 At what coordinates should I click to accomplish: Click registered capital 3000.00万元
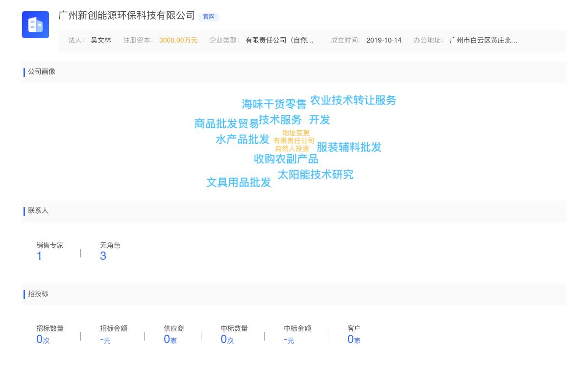click(x=178, y=41)
